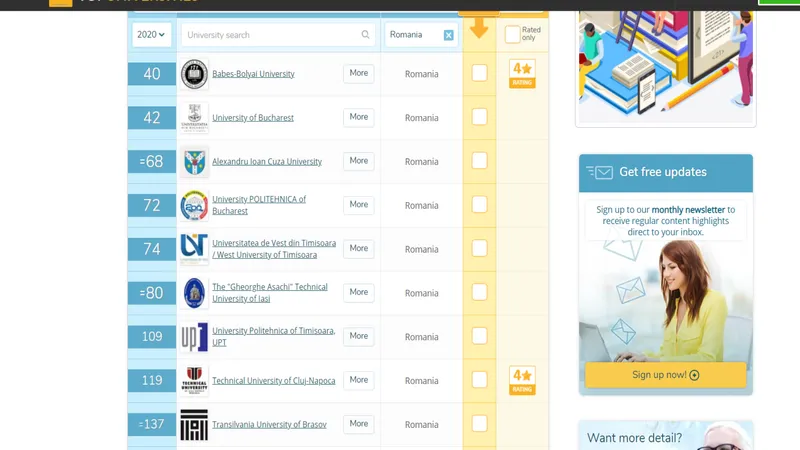Image resolution: width=800 pixels, height=450 pixels.
Task: Expand More for Babes-Bolyai University
Action: pyautogui.click(x=359, y=73)
